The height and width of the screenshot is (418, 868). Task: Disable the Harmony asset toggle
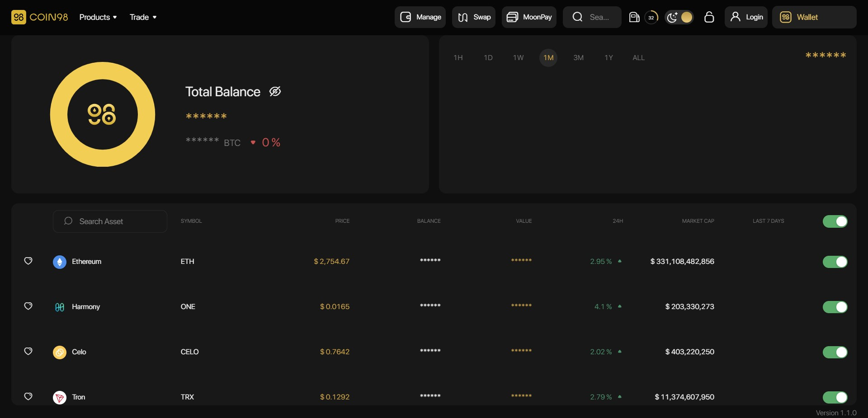(x=835, y=307)
